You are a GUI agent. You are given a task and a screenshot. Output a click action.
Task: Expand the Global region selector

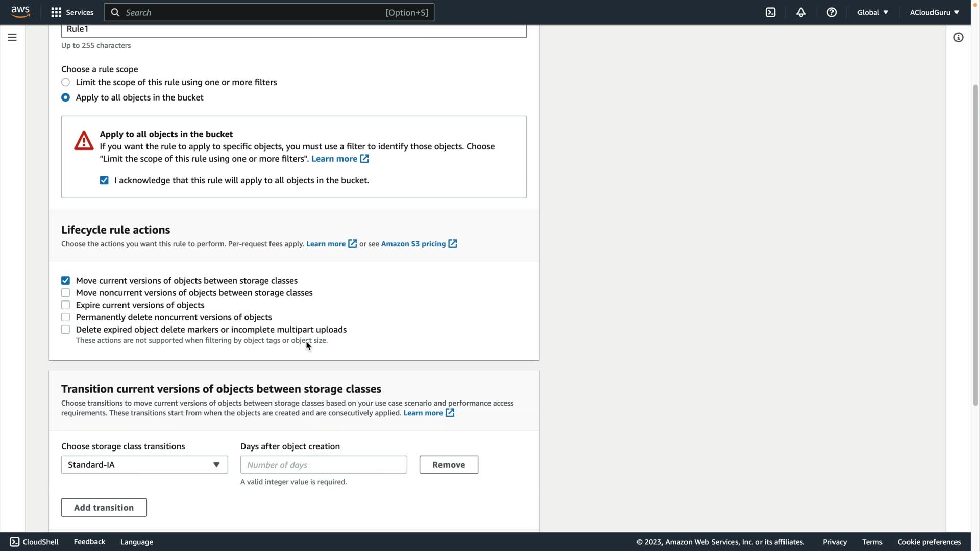pos(872,12)
